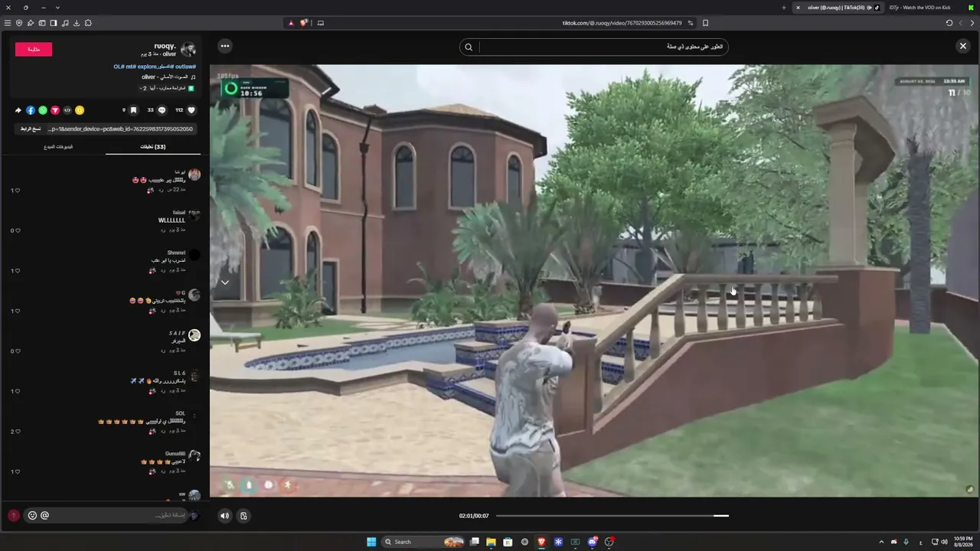This screenshot has width=980, height=551.
Task: Like the video with the heart icon
Action: coord(191,110)
